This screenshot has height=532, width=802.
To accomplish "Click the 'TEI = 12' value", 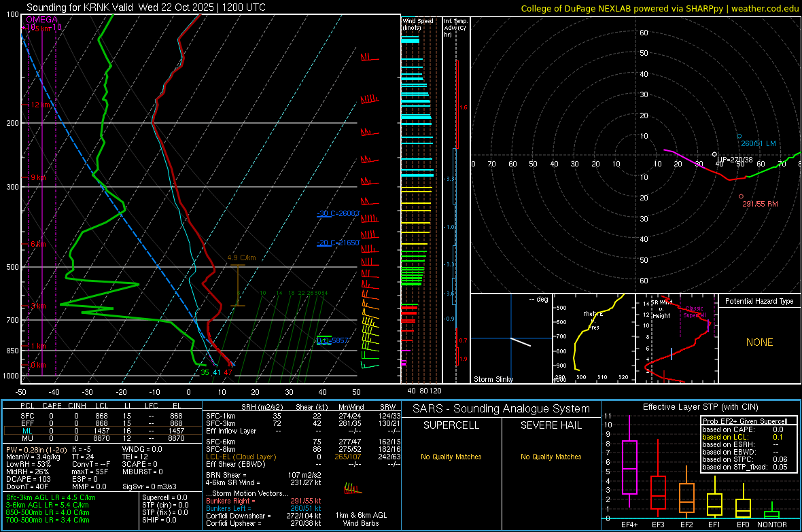I will (x=135, y=457).
